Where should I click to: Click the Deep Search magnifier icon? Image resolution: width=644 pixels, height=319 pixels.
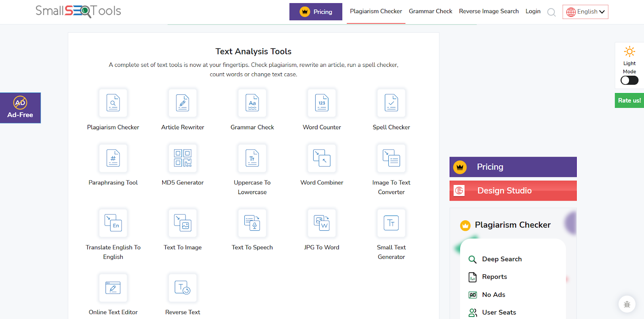473,259
